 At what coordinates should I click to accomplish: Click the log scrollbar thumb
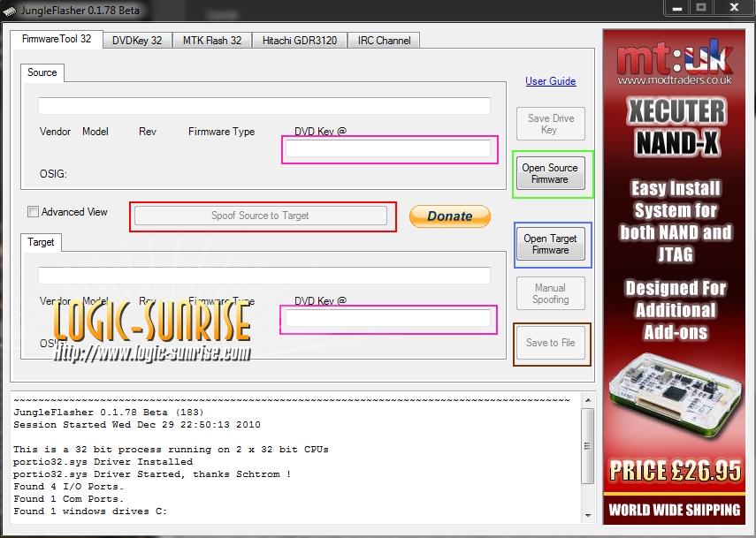click(x=588, y=446)
